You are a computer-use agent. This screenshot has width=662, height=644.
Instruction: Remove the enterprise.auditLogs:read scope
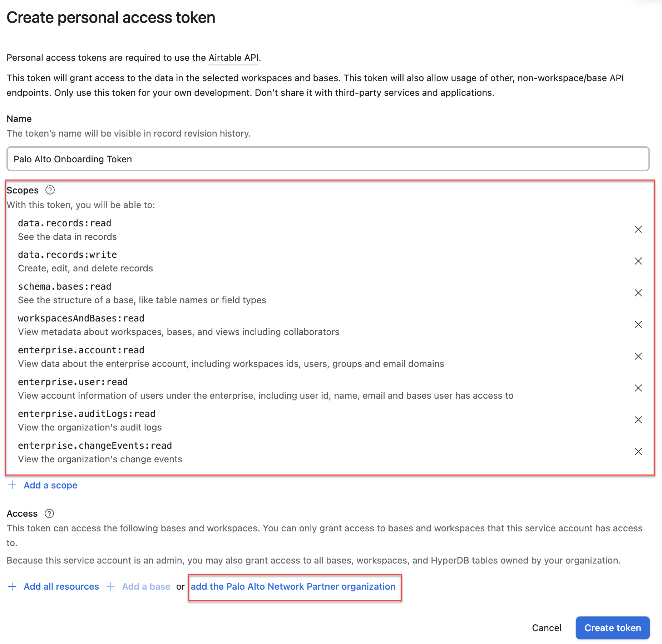click(638, 420)
